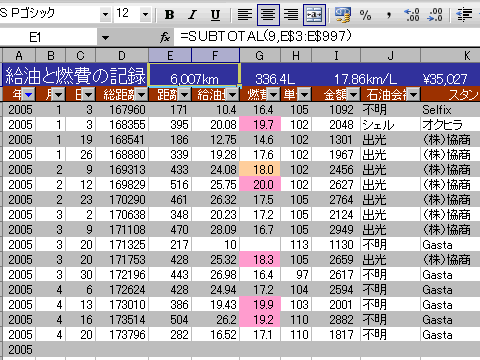480x360 pixels.
Task: Select the 6,007km total cell
Action: pyautogui.click(x=194, y=75)
